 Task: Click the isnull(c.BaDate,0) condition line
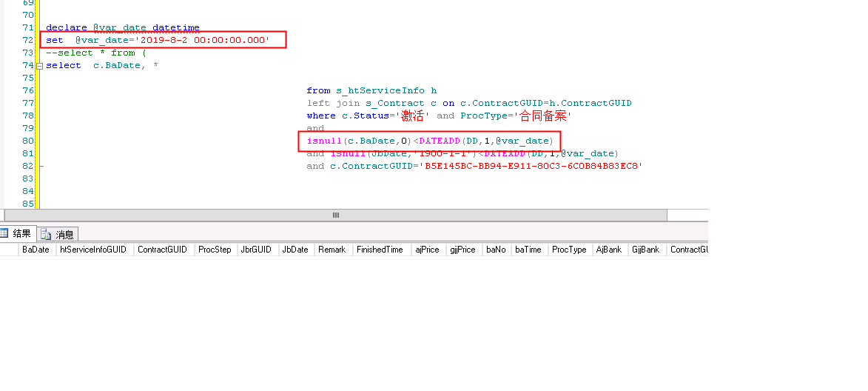point(430,141)
